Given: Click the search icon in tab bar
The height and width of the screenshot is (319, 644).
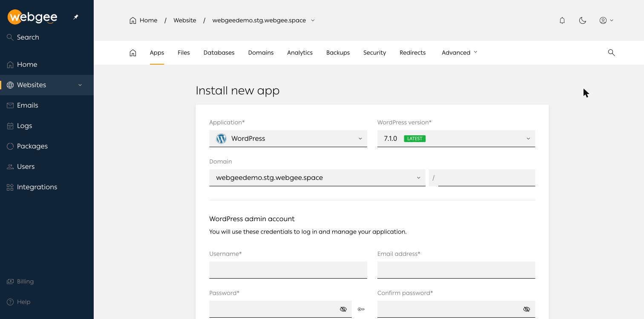Looking at the screenshot, I should [612, 53].
